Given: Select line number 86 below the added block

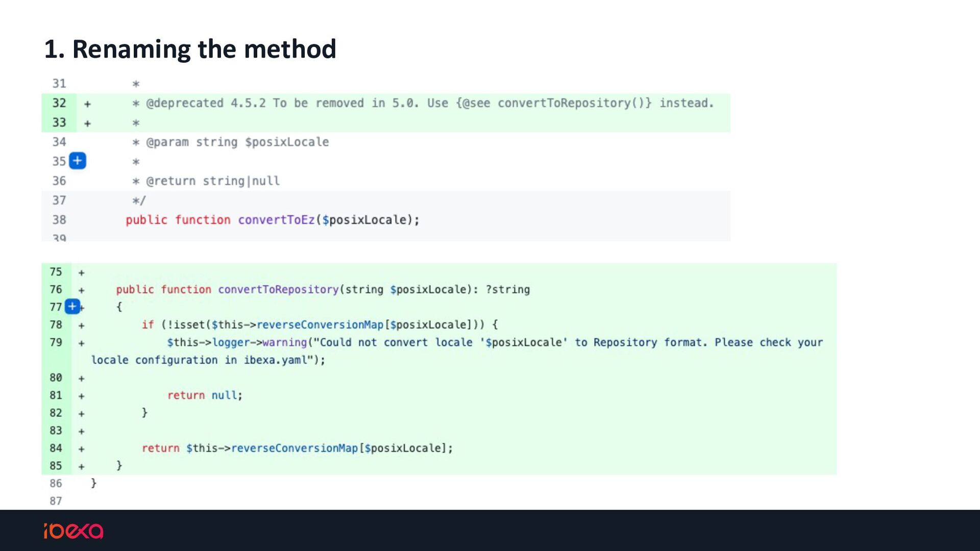Looking at the screenshot, I should point(56,483).
